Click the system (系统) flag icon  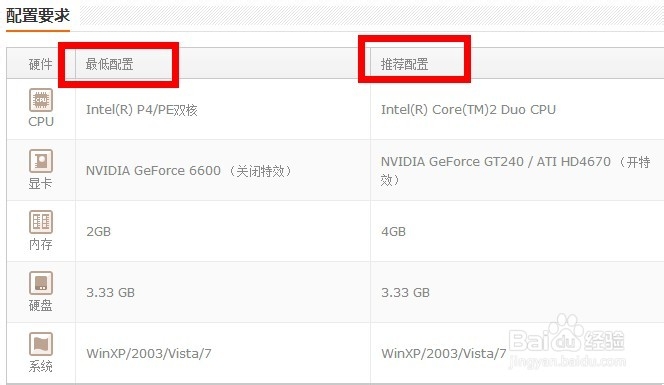point(41,344)
